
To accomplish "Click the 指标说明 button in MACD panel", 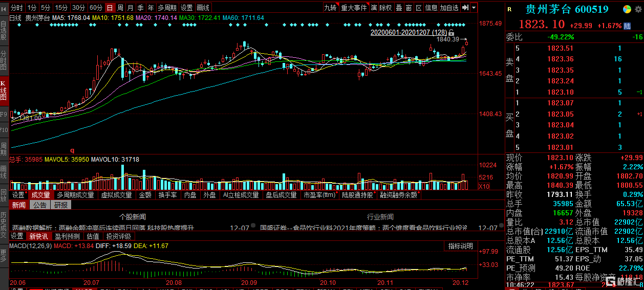I will tap(460, 246).
